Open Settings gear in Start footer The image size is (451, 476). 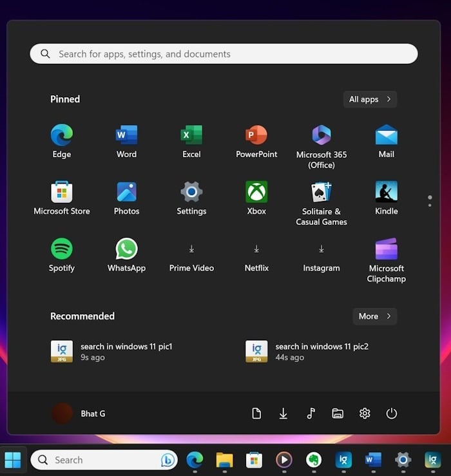[365, 414]
